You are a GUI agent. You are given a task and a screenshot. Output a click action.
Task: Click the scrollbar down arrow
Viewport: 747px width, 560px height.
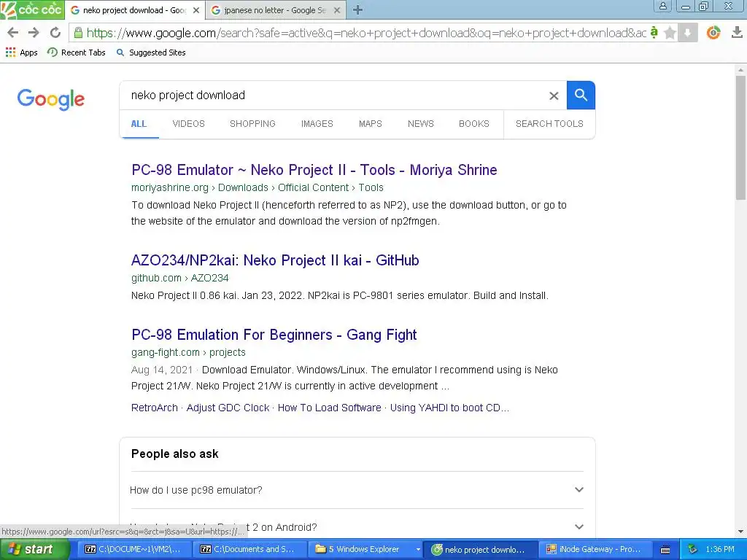740,532
